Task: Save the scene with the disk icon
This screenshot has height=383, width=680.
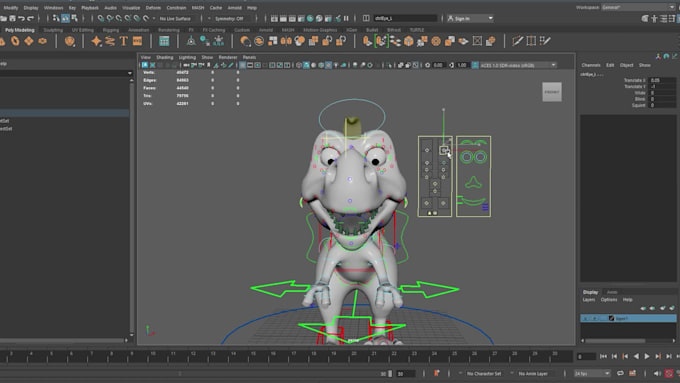Action: click(x=12, y=18)
